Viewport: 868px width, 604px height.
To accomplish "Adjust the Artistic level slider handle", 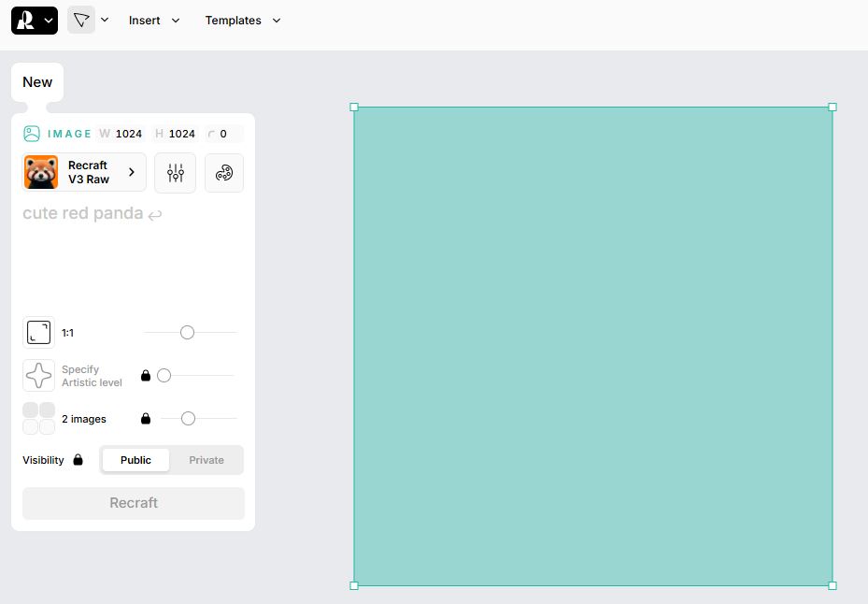I will 164,376.
